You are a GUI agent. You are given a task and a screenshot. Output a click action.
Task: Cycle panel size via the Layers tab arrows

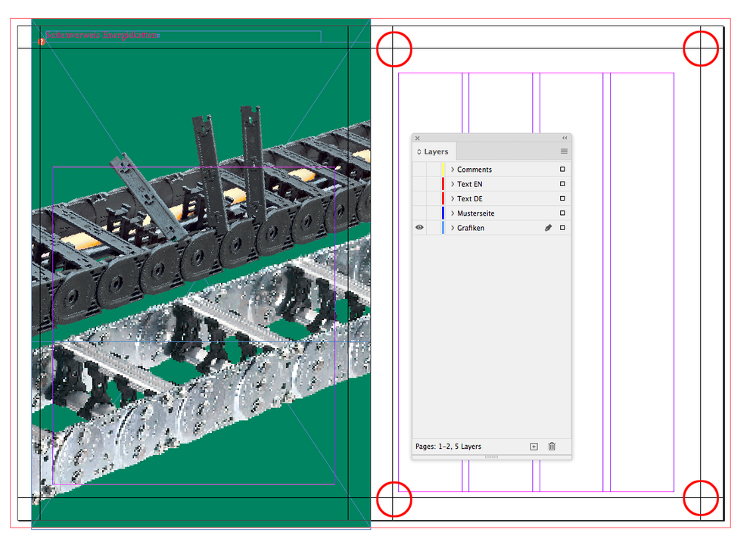pyautogui.click(x=419, y=151)
